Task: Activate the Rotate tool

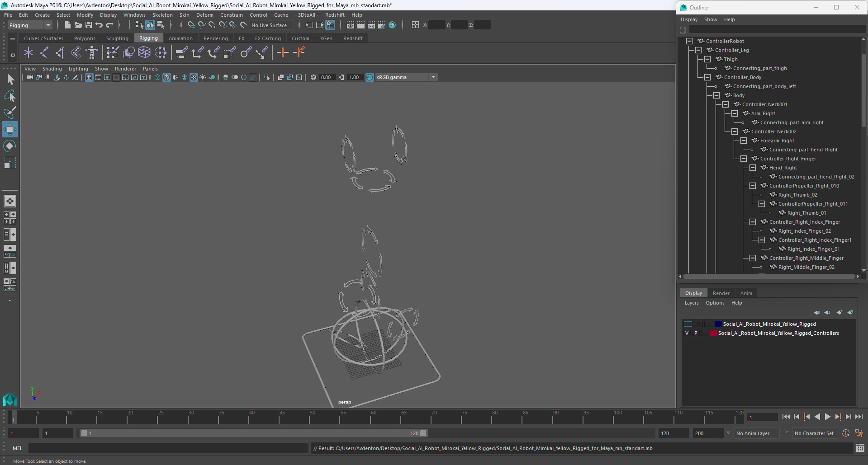Action: [9, 146]
